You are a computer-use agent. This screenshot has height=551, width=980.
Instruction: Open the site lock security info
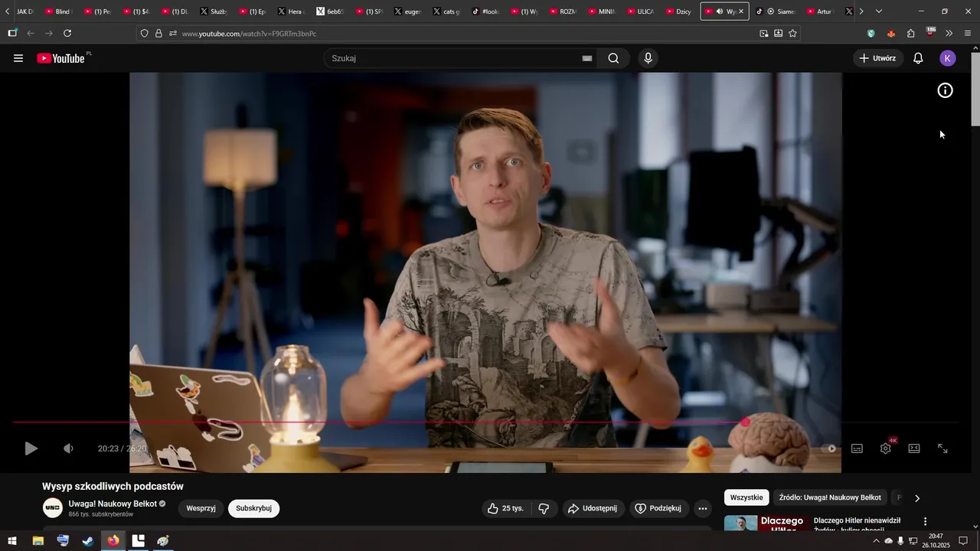(158, 34)
